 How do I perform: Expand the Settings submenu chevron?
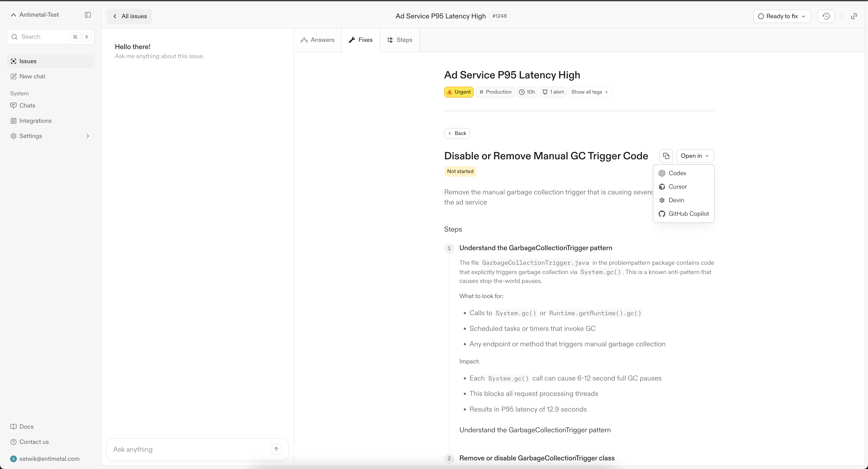click(88, 136)
